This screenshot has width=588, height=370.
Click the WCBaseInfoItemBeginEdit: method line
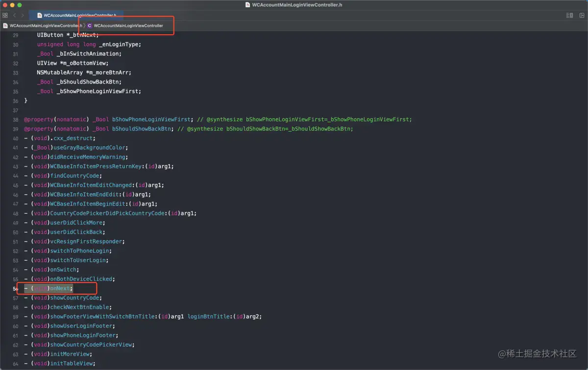pyautogui.click(x=91, y=204)
